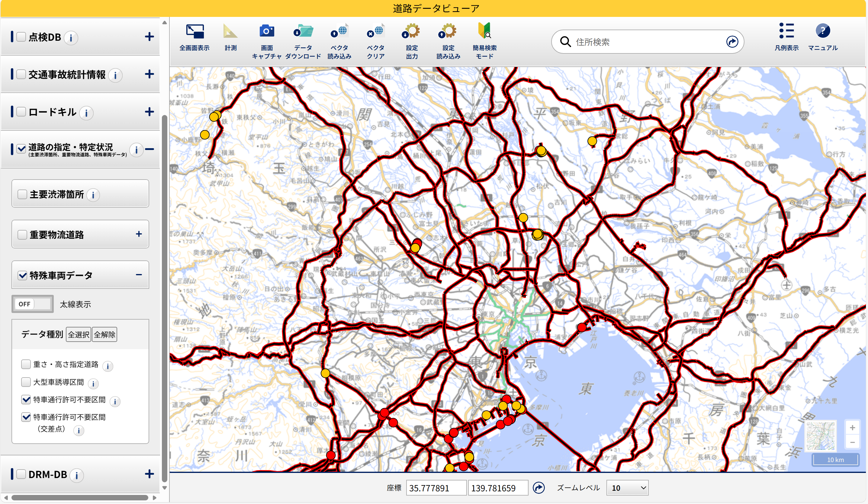Image resolution: width=868 pixels, height=504 pixels.
Task: Collapse the 道路の指定・特定状況 section
Action: [x=149, y=149]
